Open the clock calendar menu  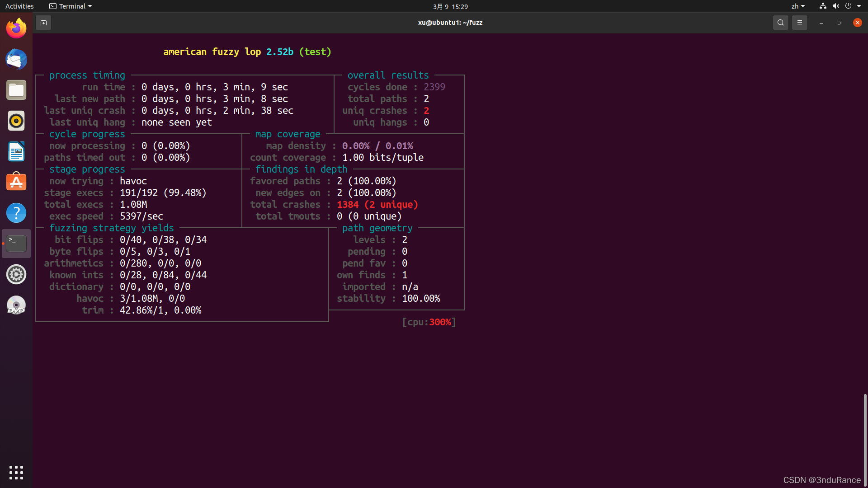tap(450, 6)
